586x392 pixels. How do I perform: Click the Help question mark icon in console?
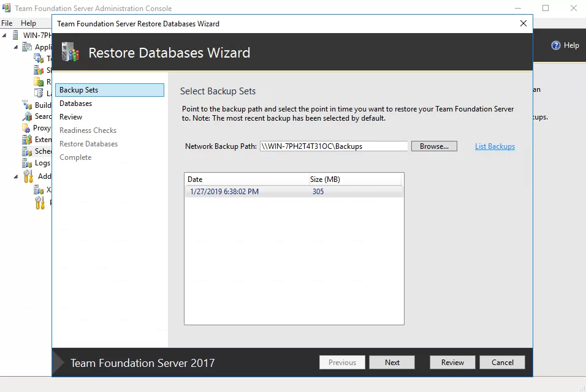pyautogui.click(x=556, y=45)
